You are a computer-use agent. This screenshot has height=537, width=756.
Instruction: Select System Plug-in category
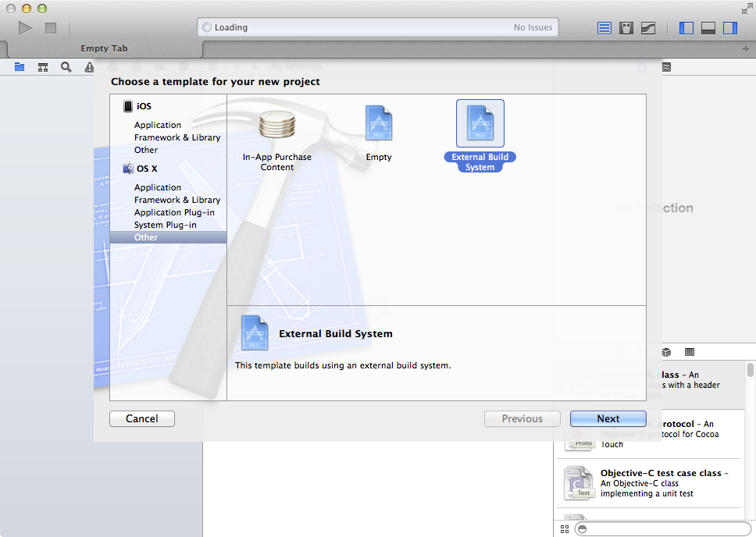click(165, 225)
